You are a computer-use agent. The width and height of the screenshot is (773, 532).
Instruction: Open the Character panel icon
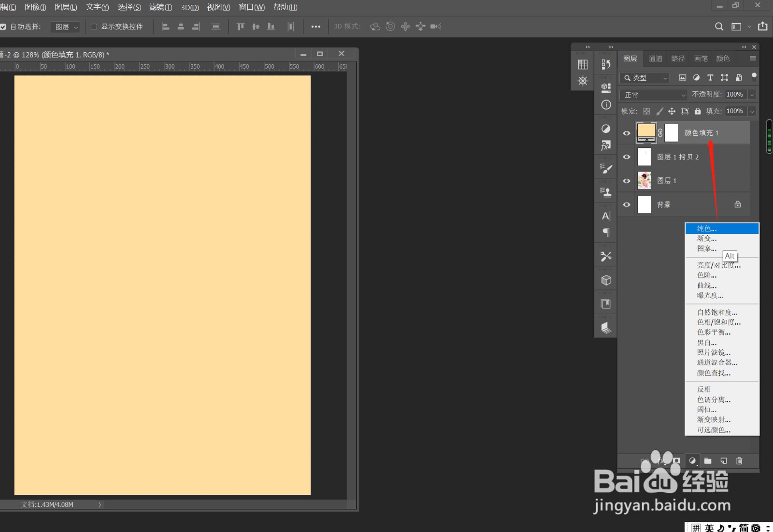(x=606, y=216)
